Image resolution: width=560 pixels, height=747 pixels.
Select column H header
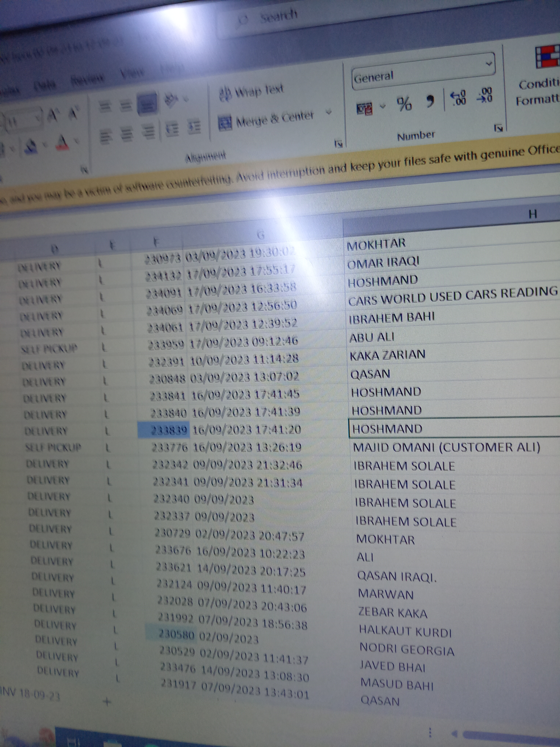pyautogui.click(x=532, y=214)
